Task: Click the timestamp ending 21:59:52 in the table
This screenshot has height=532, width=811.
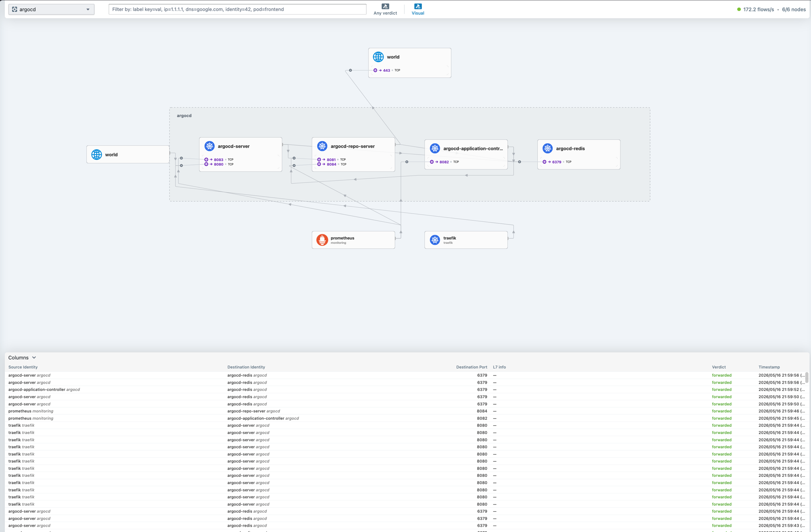Action: (x=781, y=390)
